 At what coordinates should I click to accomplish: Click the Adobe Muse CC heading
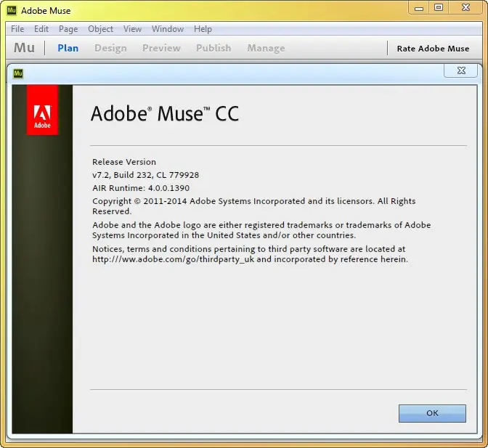[x=165, y=113]
